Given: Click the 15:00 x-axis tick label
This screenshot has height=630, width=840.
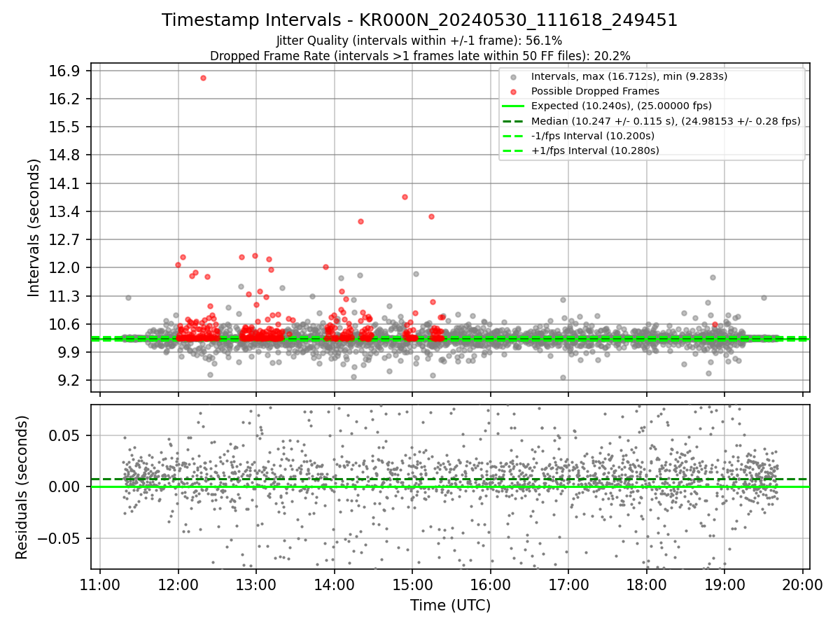Looking at the screenshot, I should [x=412, y=584].
